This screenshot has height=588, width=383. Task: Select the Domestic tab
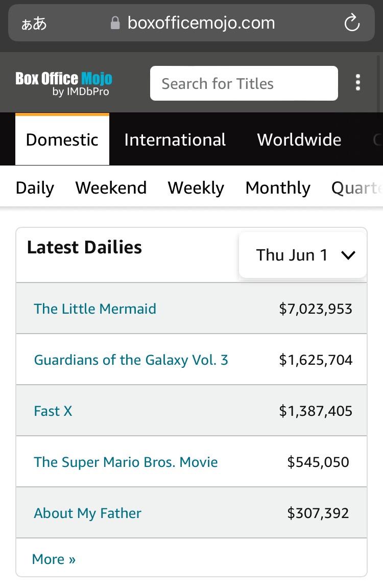pyautogui.click(x=62, y=139)
